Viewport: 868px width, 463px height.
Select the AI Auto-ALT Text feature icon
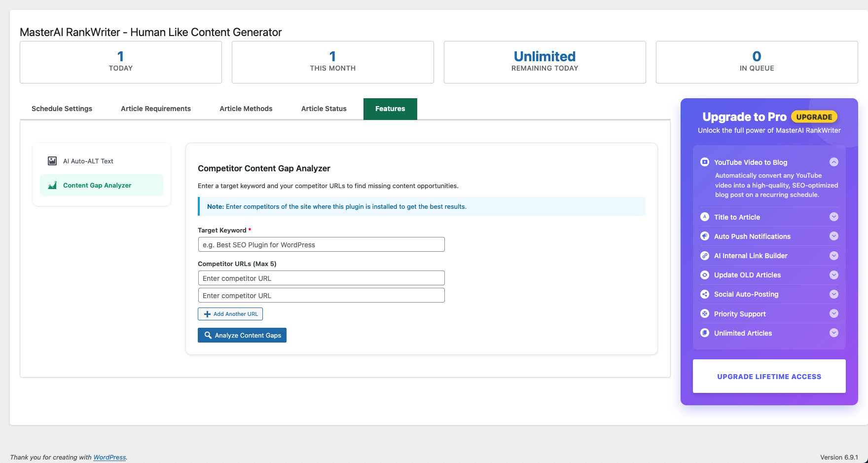52,160
